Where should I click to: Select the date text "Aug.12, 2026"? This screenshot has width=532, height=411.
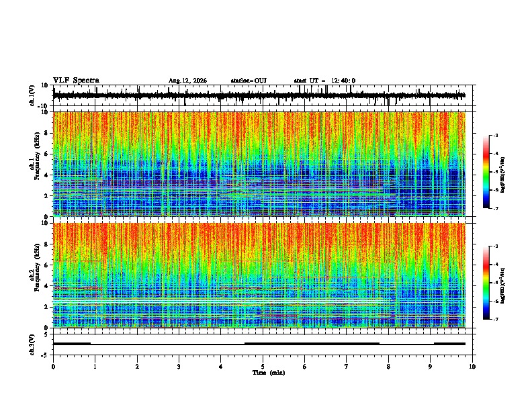(187, 81)
